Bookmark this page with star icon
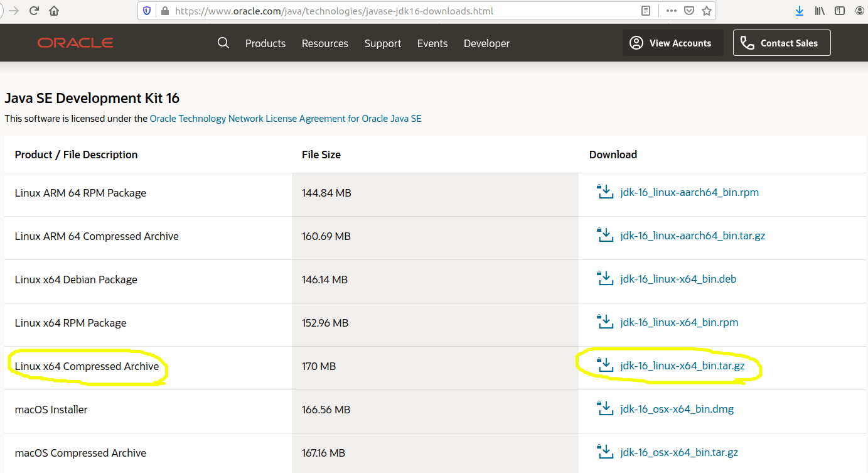 tap(707, 11)
